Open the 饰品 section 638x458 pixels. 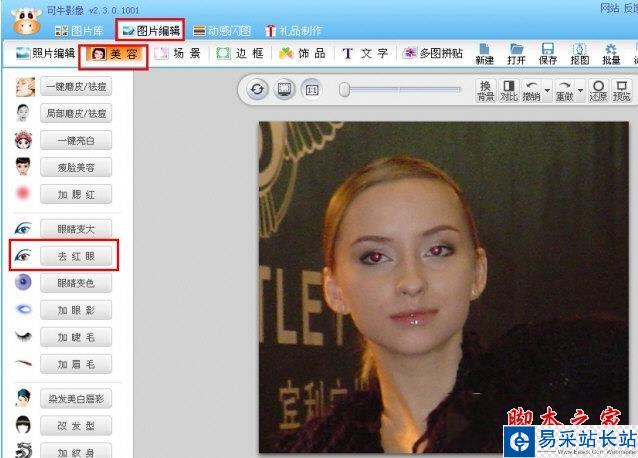pyautogui.click(x=302, y=53)
